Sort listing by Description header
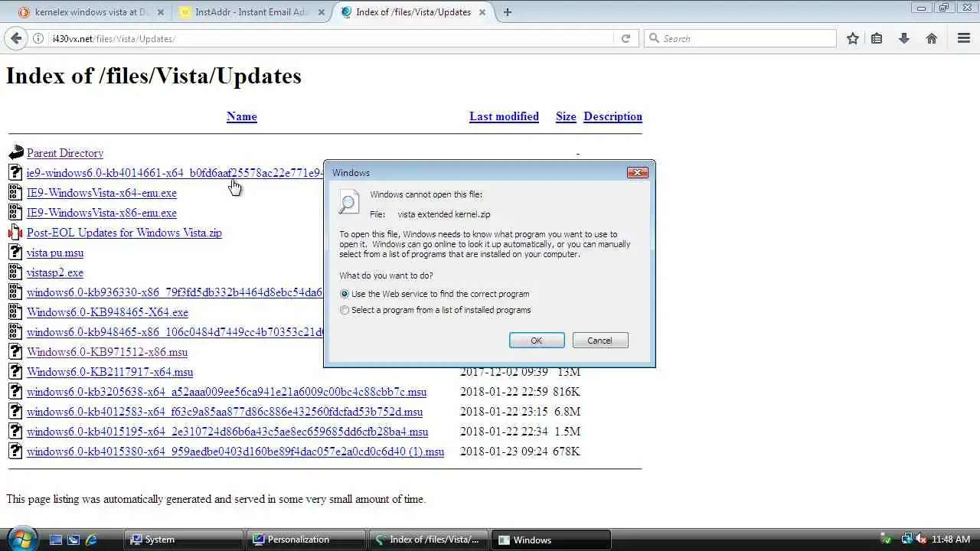Viewport: 980px width, 551px height. pyautogui.click(x=612, y=116)
